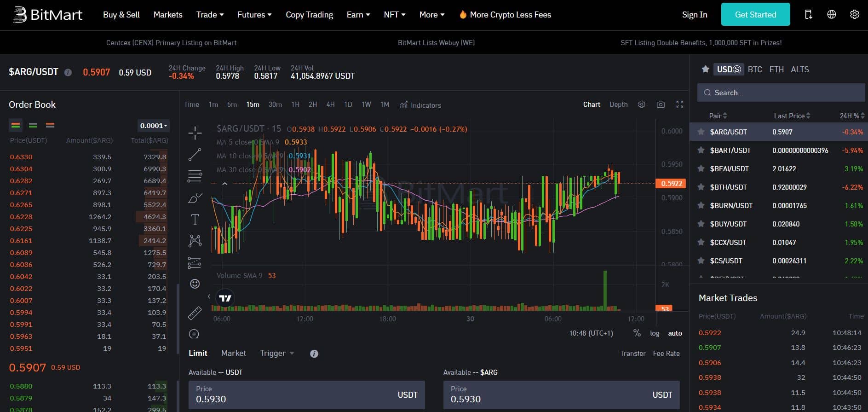
Task: Open Indicators on the chart toolbar
Action: [420, 105]
